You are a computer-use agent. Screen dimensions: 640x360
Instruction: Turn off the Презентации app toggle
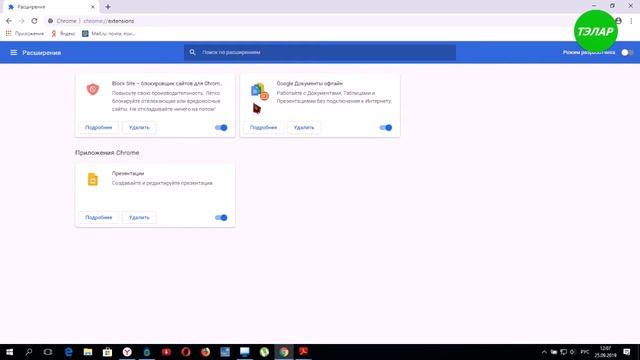click(x=221, y=218)
